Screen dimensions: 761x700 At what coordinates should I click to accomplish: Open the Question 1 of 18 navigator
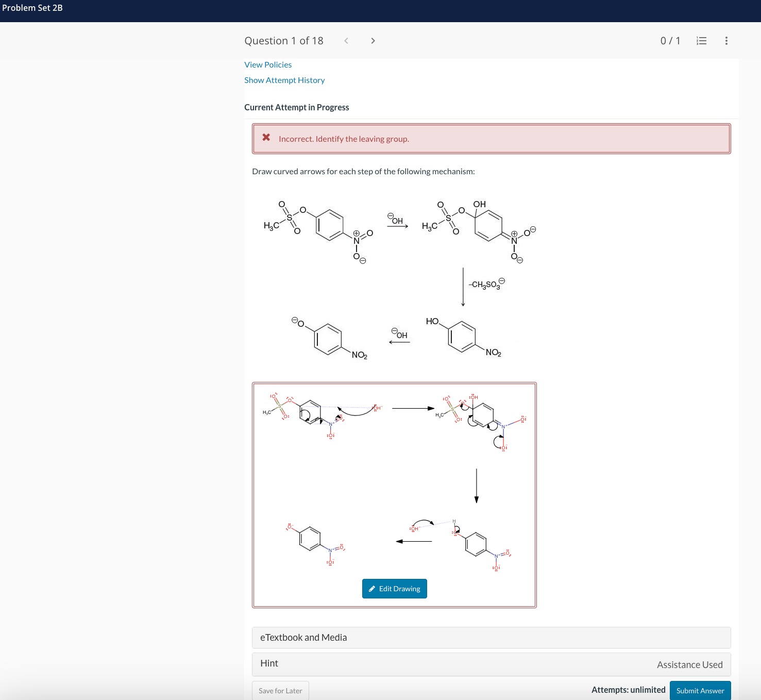[x=284, y=40]
